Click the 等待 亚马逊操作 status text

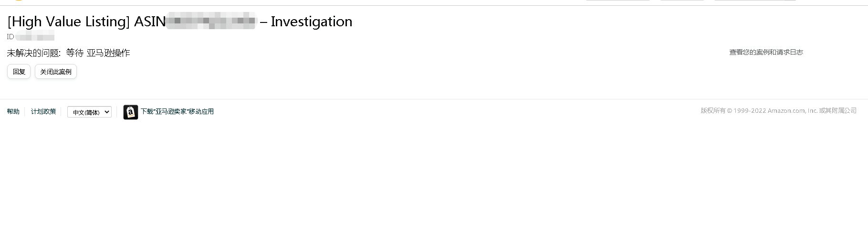tap(98, 53)
